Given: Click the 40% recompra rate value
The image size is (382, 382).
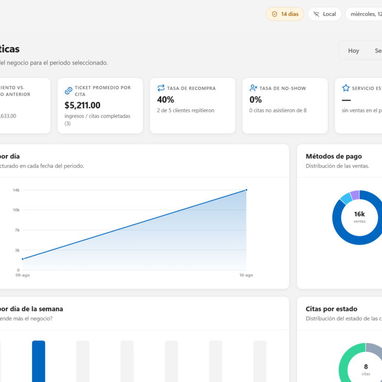Looking at the screenshot, I should coord(166,99).
